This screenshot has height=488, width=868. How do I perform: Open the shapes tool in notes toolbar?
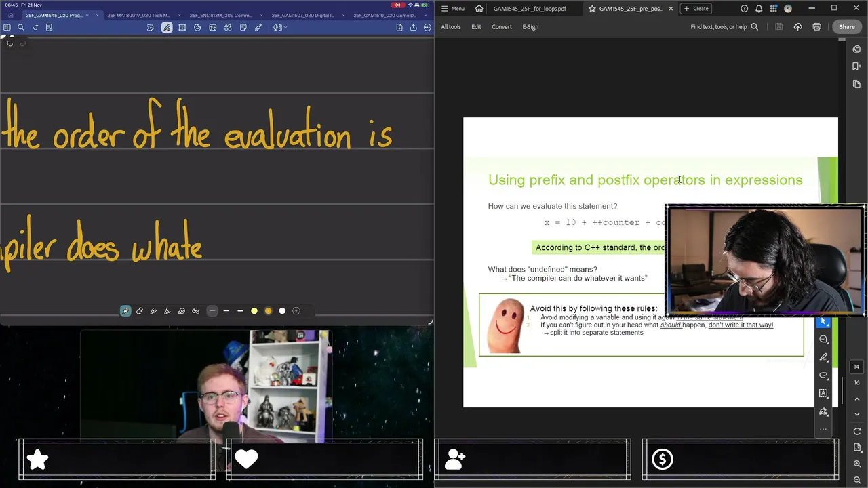(x=197, y=27)
